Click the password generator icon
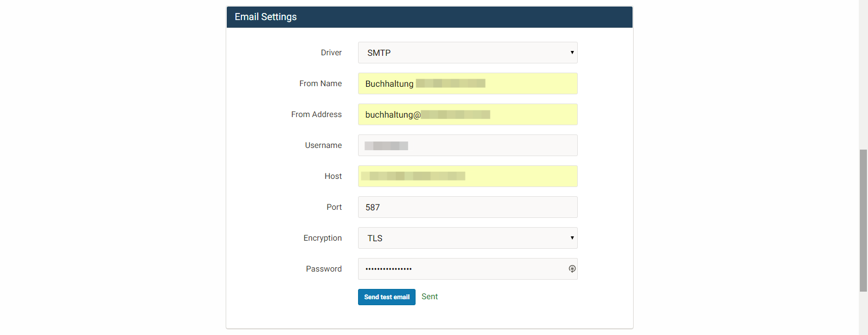The height and width of the screenshot is (335, 868). click(572, 268)
